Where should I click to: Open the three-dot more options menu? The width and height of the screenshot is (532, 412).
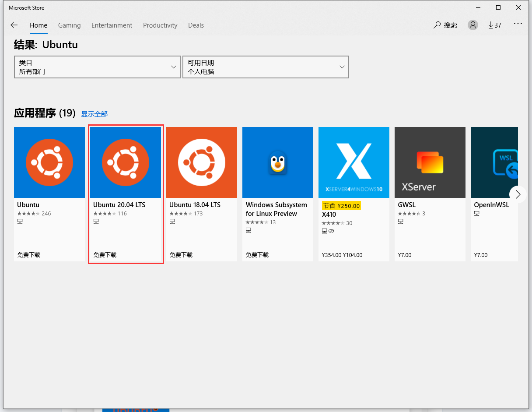pos(518,24)
